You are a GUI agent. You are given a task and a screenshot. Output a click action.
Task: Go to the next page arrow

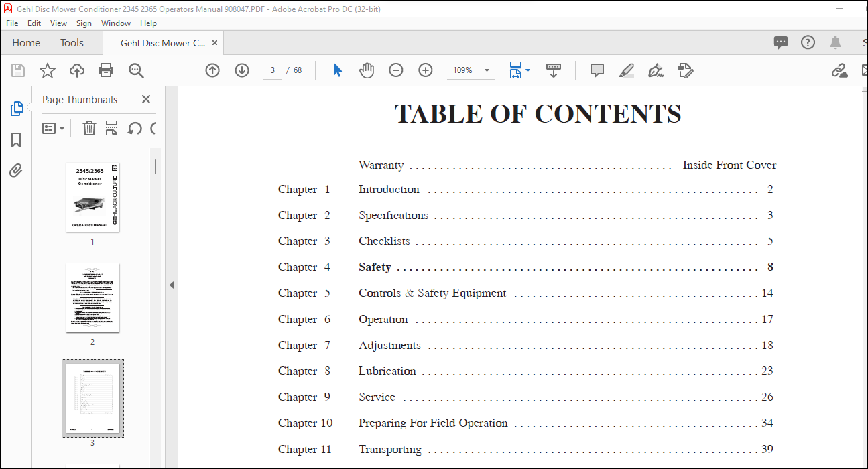pyautogui.click(x=242, y=70)
